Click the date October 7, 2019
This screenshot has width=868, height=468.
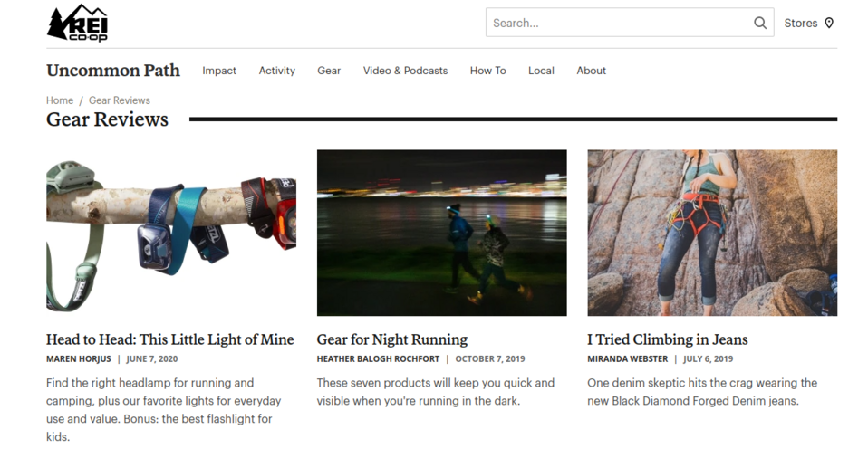(x=490, y=359)
